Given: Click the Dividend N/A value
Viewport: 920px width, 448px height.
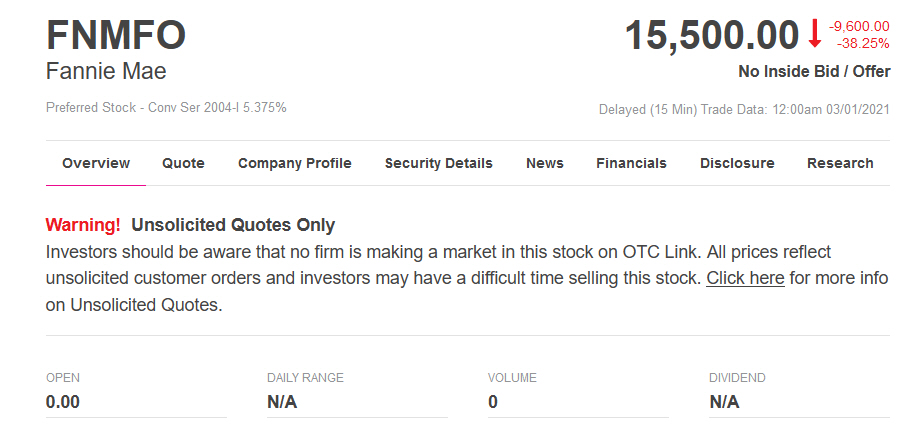Looking at the screenshot, I should tap(724, 402).
